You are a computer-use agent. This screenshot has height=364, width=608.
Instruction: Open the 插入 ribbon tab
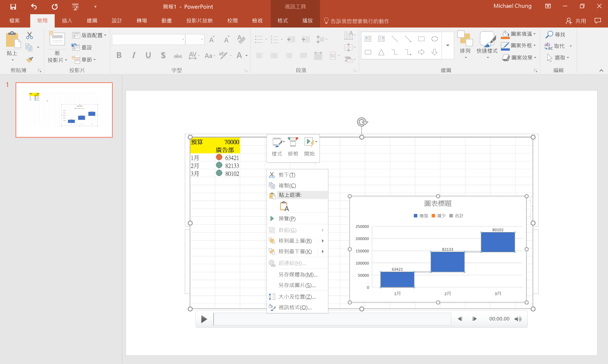click(67, 21)
